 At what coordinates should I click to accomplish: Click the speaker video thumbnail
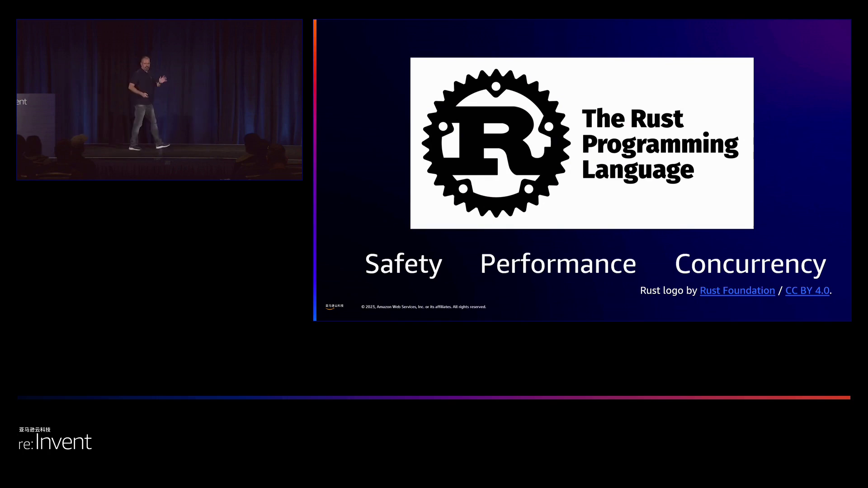click(160, 100)
